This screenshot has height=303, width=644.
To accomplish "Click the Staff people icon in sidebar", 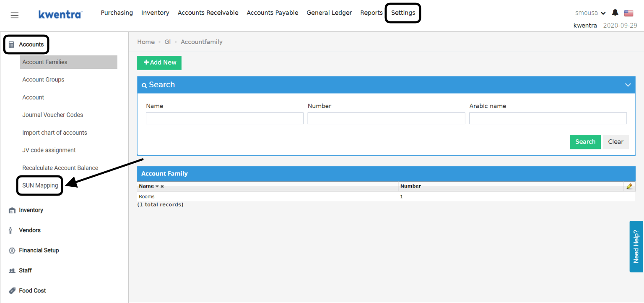I will 12,271.
